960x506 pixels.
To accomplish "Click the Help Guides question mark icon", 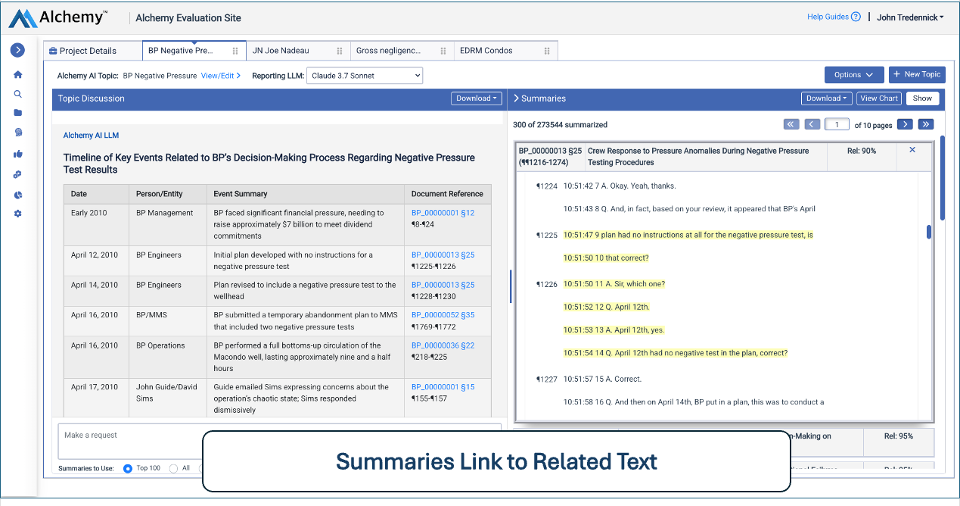I will (856, 17).
